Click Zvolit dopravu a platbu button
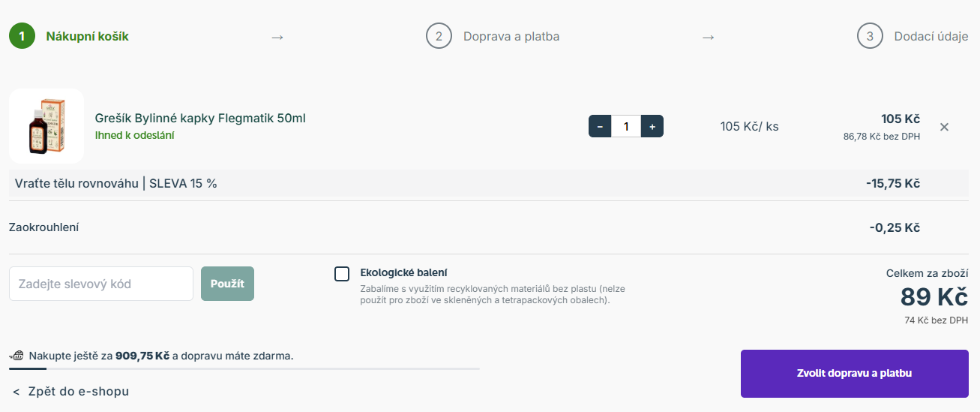Image resolution: width=980 pixels, height=412 pixels. (x=854, y=373)
